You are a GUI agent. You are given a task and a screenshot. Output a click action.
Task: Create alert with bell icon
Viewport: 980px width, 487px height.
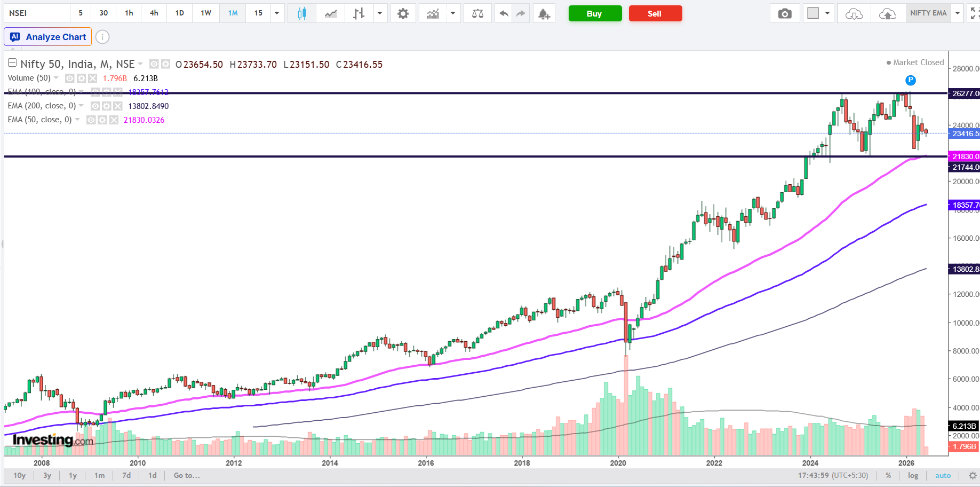coord(544,13)
